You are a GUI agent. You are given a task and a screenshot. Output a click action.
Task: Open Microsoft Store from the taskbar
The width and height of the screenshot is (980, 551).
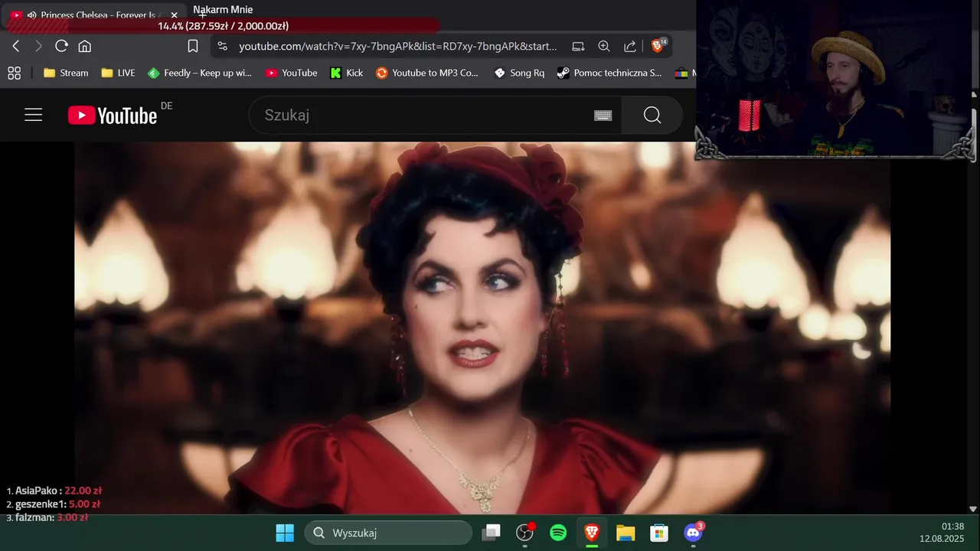[659, 533]
